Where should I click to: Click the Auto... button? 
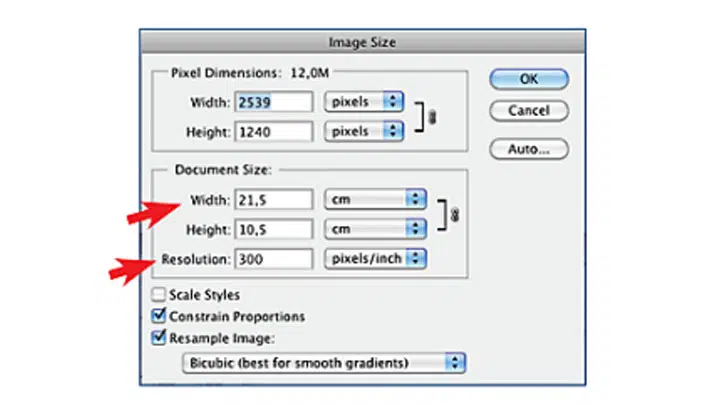(x=529, y=149)
